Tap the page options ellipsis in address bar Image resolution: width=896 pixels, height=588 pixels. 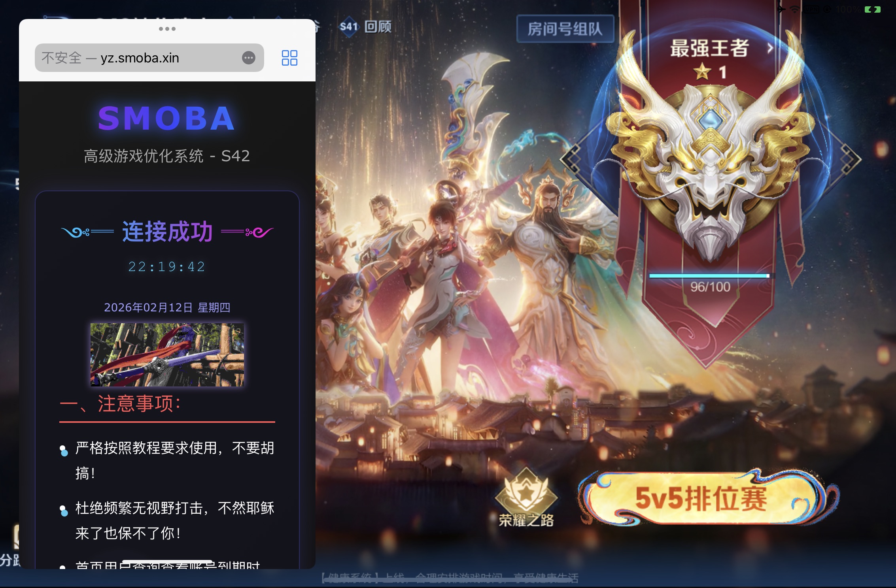[x=249, y=58]
